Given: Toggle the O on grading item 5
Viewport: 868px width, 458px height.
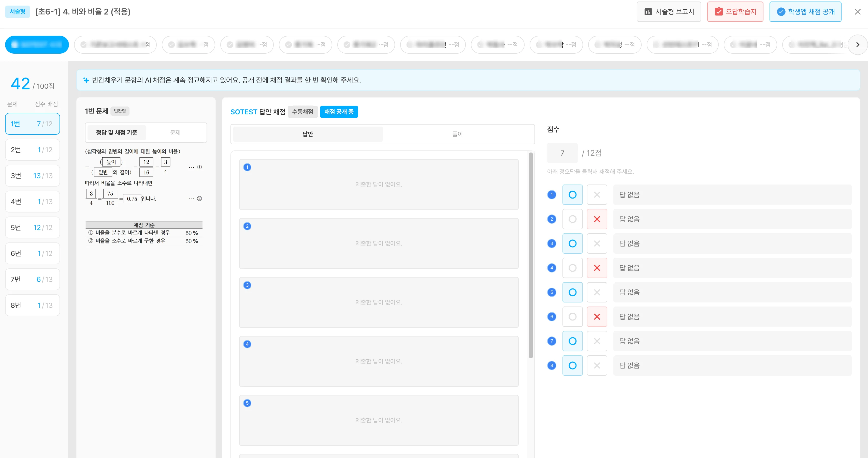Looking at the screenshot, I should (572, 292).
